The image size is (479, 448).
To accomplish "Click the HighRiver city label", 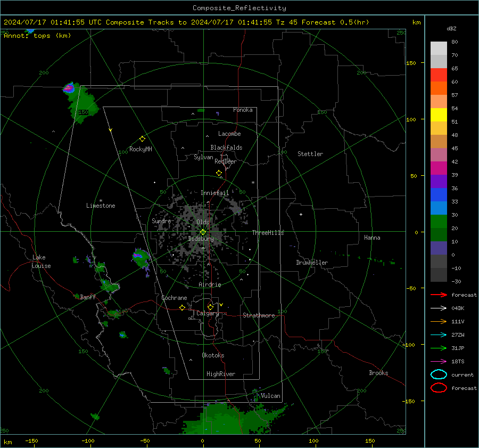I will coord(220,374).
